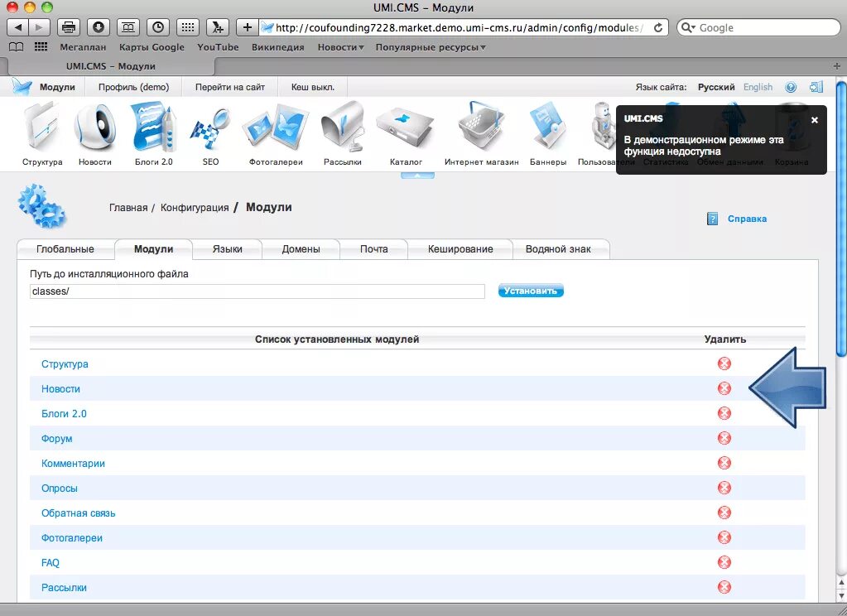Go back in browser history
Screen dimensions: 847x616
coord(18,27)
